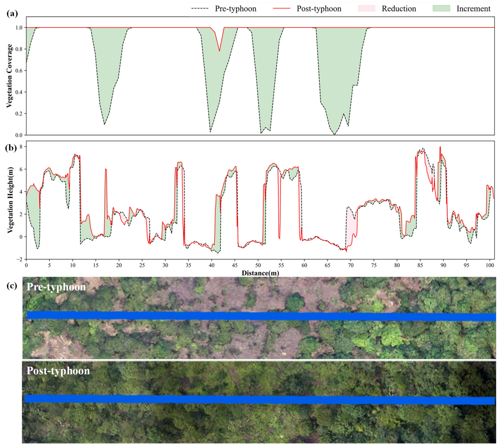Viewport: 502px width, 448px height.
Task: Click the Distance(m) axis title
Action: point(260,273)
